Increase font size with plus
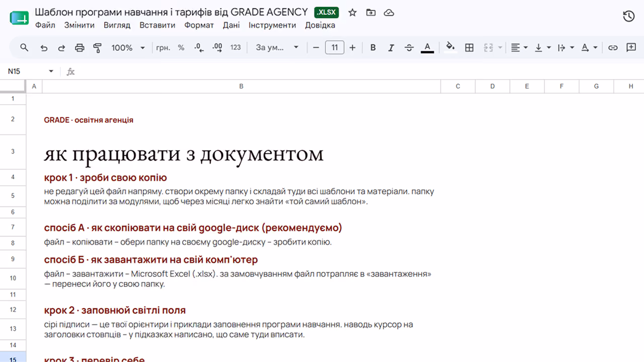This screenshot has width=644, height=362. (352, 48)
